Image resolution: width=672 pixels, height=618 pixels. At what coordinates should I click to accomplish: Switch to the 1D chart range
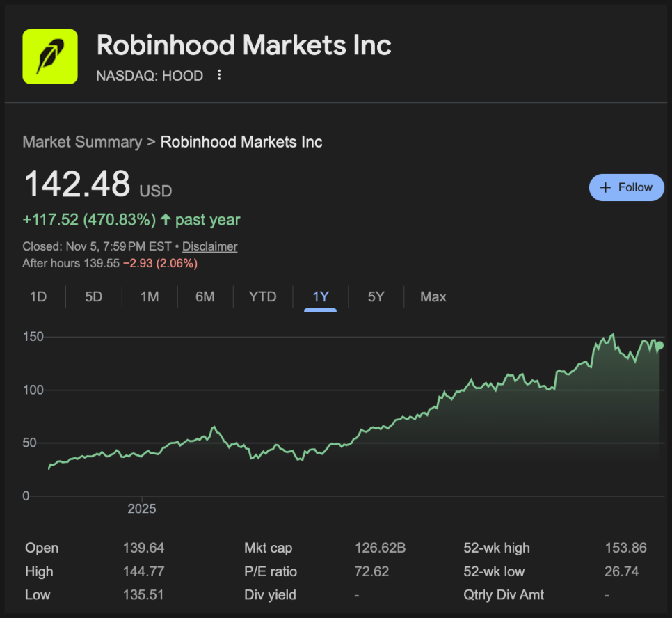point(38,297)
